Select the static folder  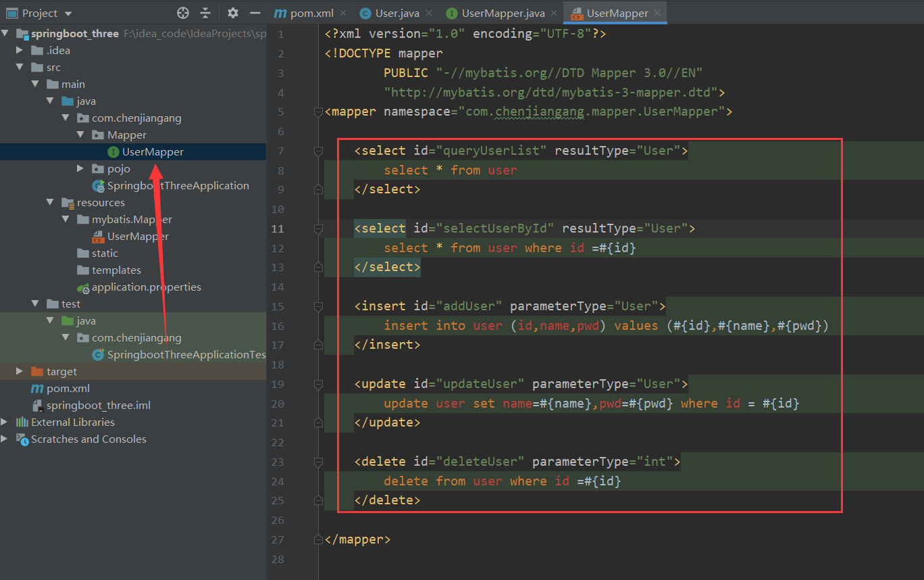[x=105, y=253]
